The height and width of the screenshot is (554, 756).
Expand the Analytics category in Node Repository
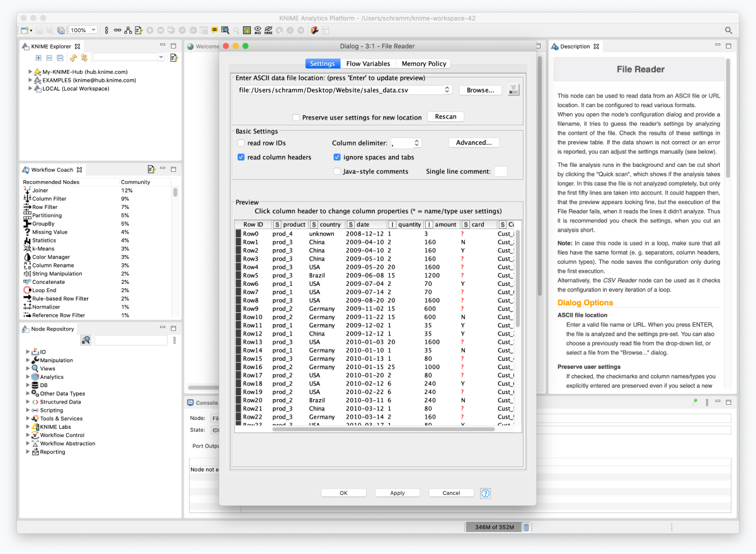pos(28,376)
